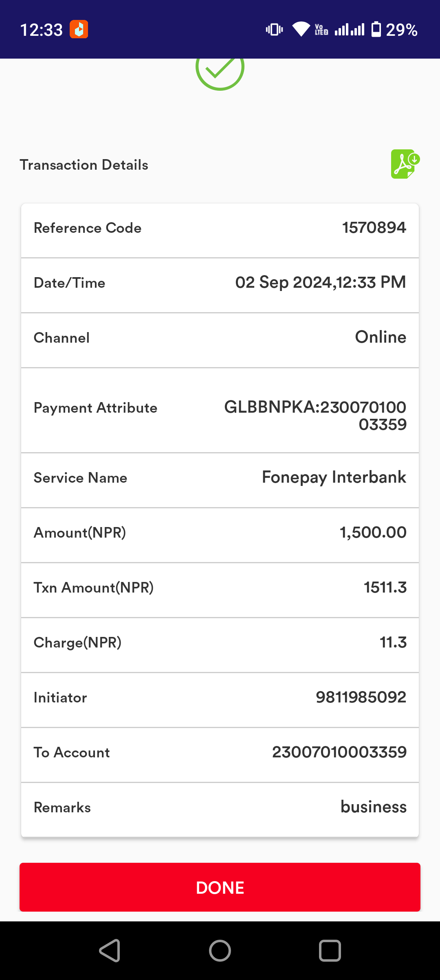Select the Reference Code value 1570894
The image size is (440, 980).
[x=374, y=227]
